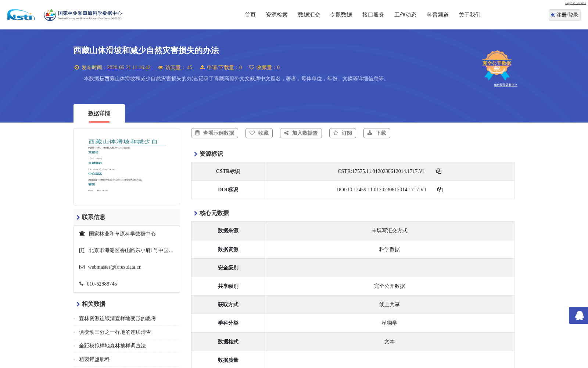The height and width of the screenshot is (368, 588).
Task: Click the 植物学 cell
Action: click(390, 323)
